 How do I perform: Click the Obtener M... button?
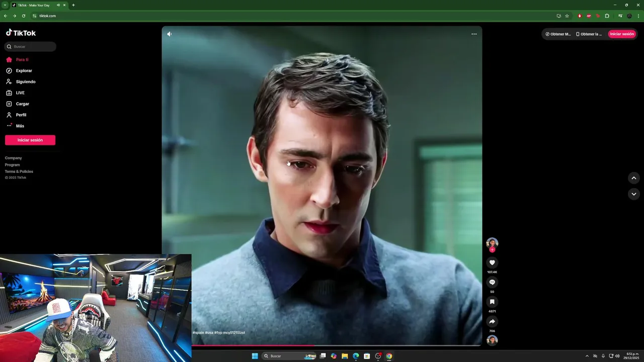click(x=558, y=34)
